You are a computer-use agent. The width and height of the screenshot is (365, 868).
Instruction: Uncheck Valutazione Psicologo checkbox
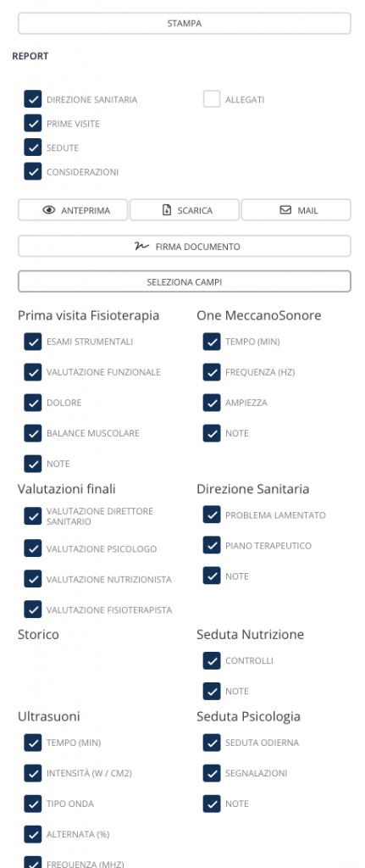pyautogui.click(x=33, y=548)
